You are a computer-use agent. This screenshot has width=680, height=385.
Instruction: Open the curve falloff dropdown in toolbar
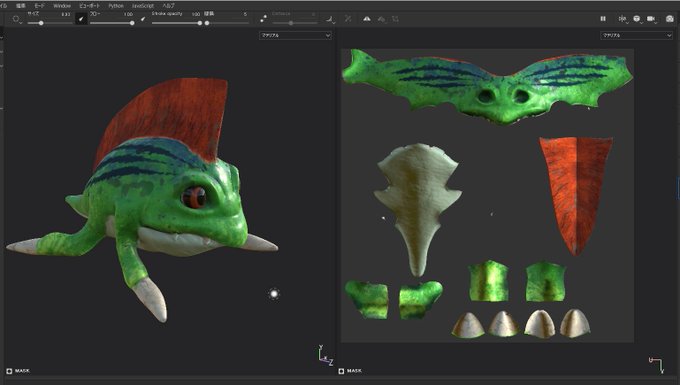pos(330,19)
